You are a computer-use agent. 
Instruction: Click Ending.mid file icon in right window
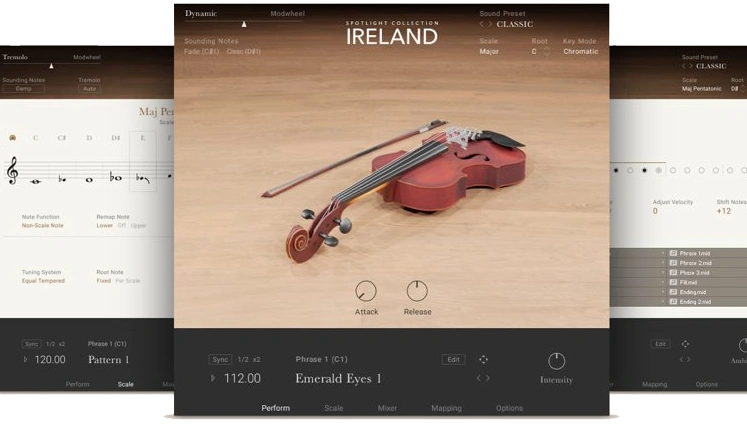click(x=673, y=292)
